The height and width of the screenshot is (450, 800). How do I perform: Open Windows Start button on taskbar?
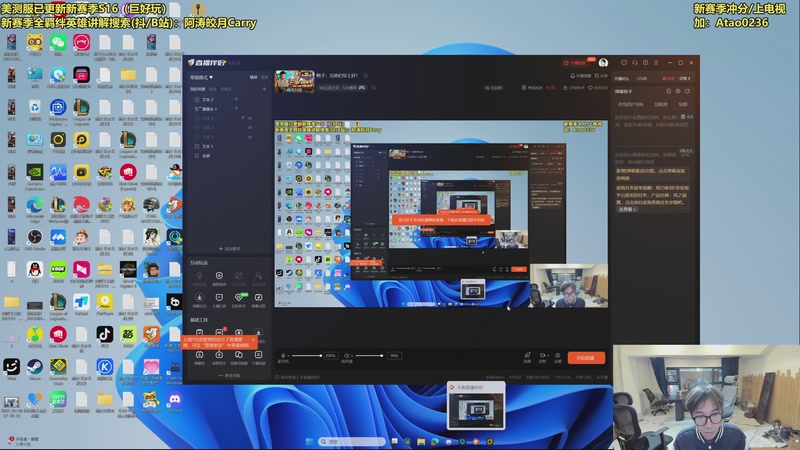pyautogui.click(x=309, y=441)
